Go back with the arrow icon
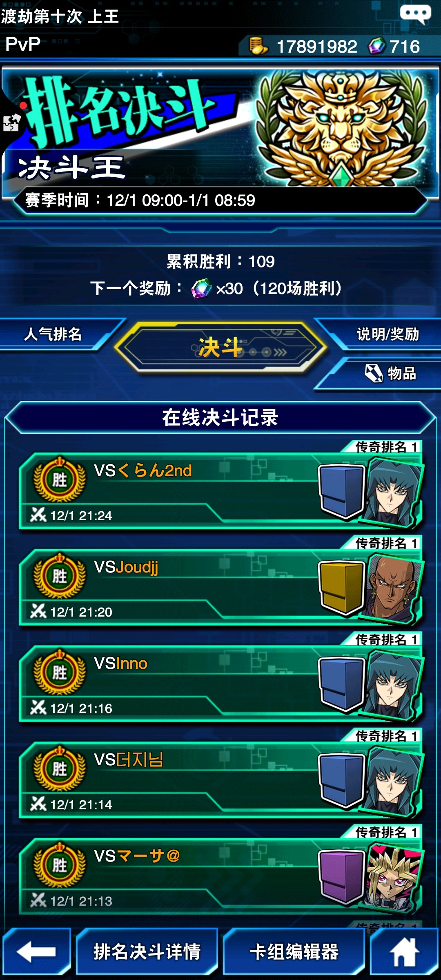 (37, 952)
